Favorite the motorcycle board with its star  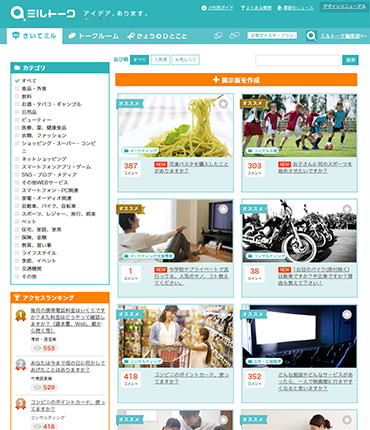pos(347,209)
